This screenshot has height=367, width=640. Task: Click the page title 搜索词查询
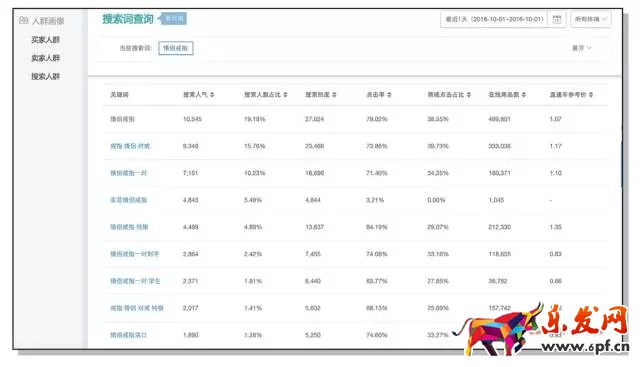(128, 19)
